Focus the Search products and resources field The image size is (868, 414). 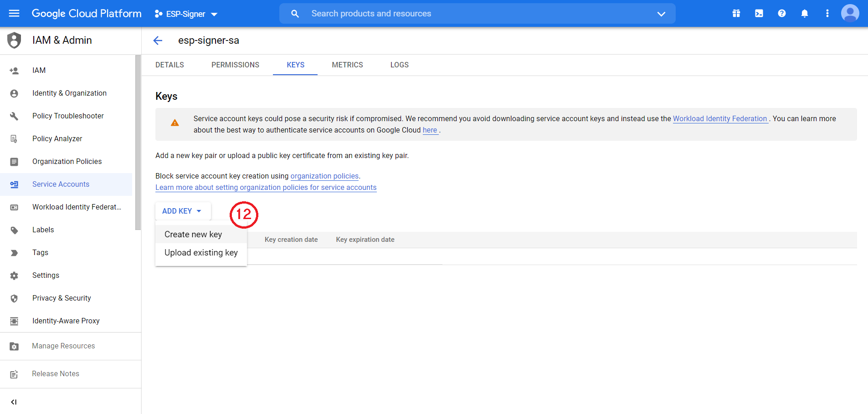pos(478,14)
